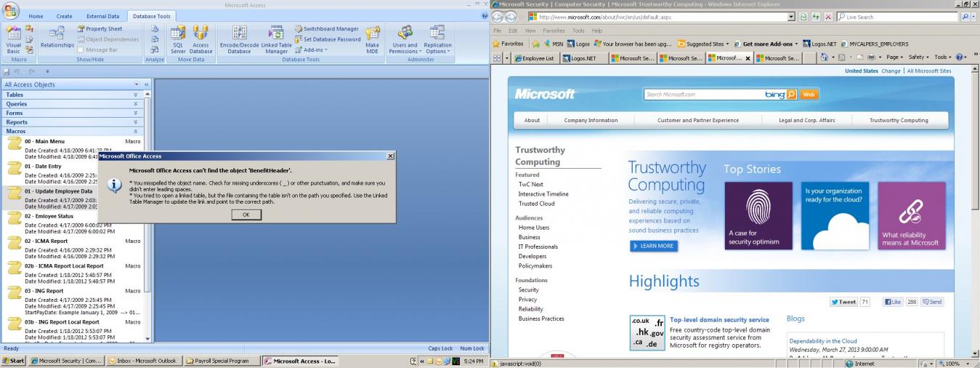
Task: Open the Add-ins dropdown
Action: point(312,50)
